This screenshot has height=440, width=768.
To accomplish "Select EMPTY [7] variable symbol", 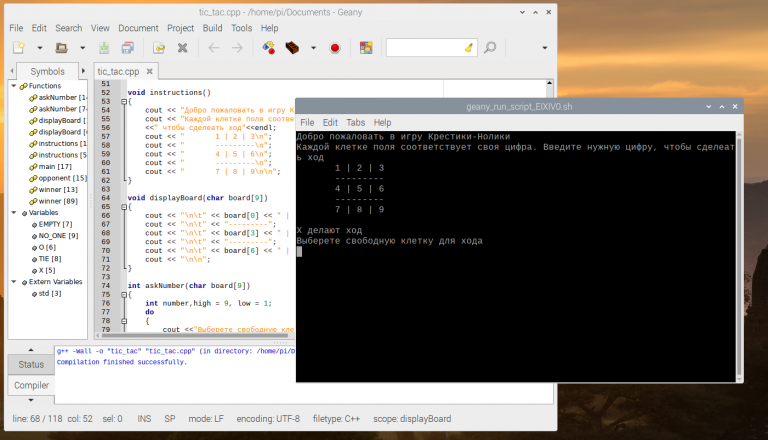I will [55, 224].
